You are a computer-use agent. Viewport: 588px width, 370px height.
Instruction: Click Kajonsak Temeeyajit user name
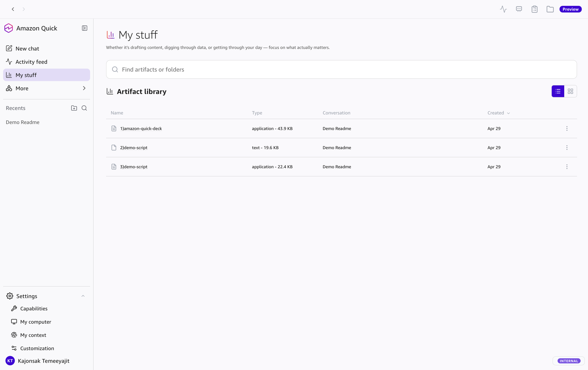coord(44,361)
